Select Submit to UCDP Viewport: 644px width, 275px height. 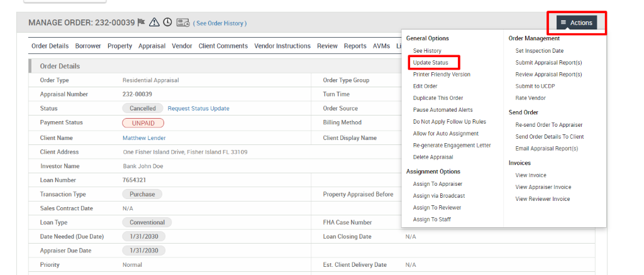coord(535,87)
